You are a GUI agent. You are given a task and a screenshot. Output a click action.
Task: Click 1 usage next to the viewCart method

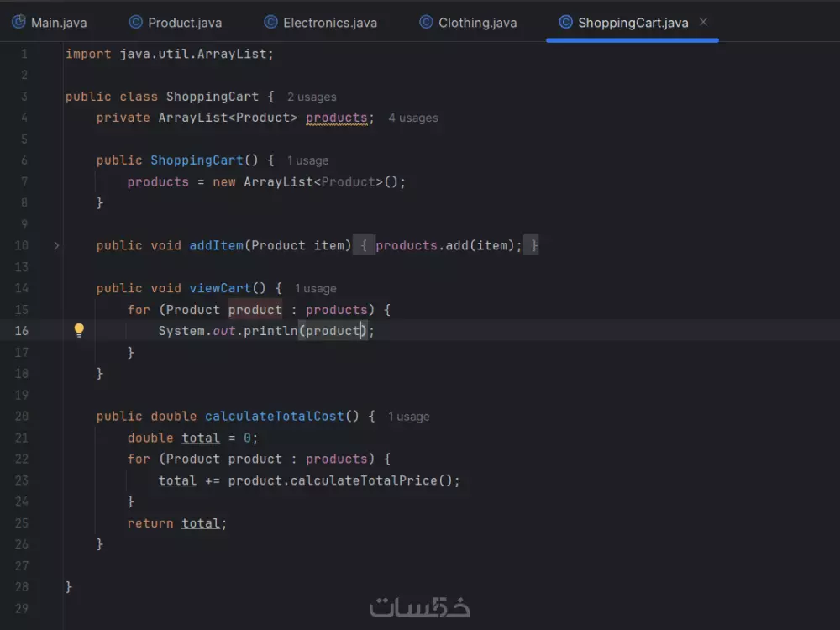pos(316,288)
